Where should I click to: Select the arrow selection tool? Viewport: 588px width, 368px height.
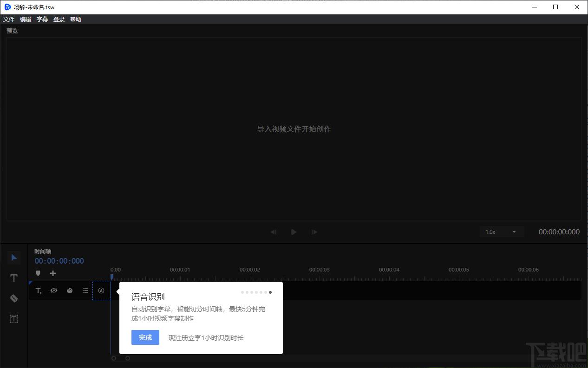(14, 258)
